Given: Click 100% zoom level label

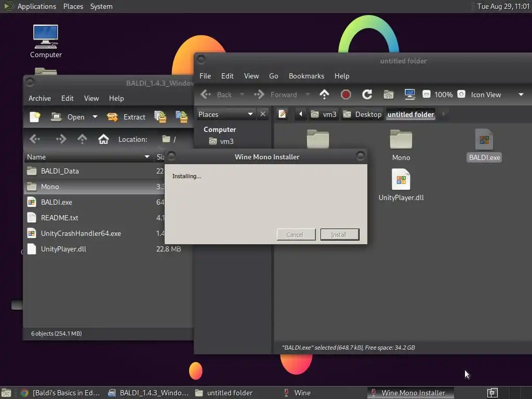Looking at the screenshot, I should (x=444, y=95).
